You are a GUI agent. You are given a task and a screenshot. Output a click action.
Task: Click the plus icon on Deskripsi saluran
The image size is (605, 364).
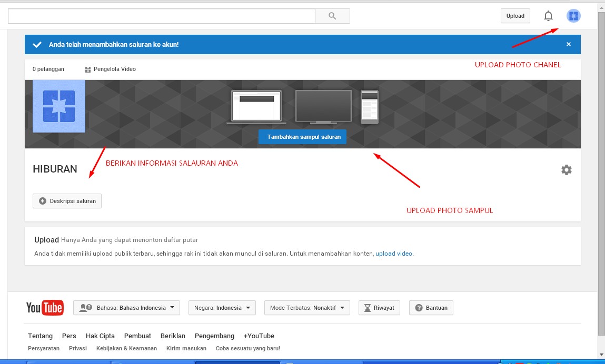[43, 201]
